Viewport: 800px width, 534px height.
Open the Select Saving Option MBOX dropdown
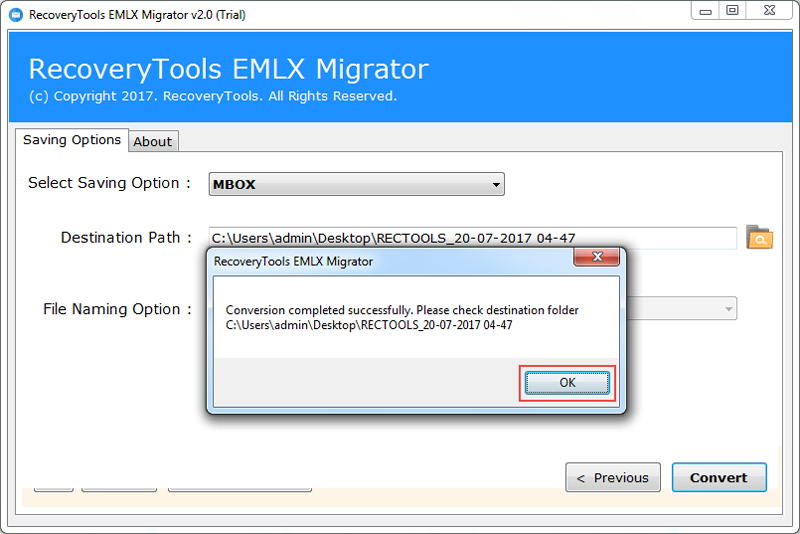[x=356, y=184]
